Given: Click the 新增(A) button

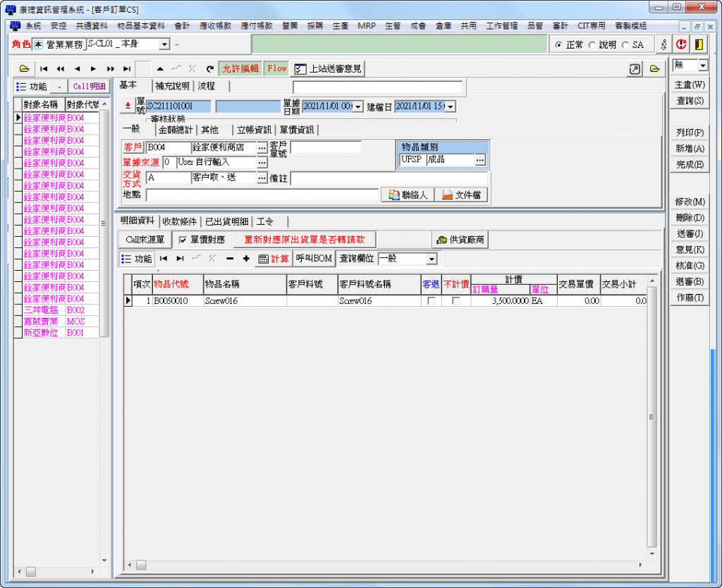Looking at the screenshot, I should pos(689,149).
